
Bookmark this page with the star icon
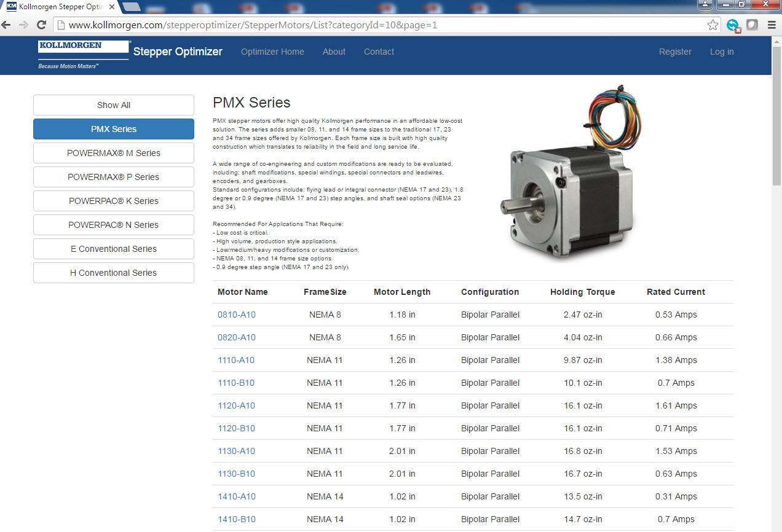713,25
